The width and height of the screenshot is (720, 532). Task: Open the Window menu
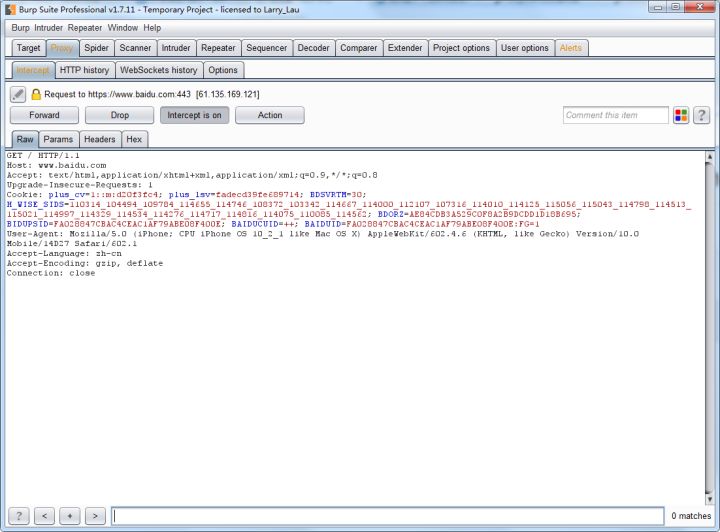[123, 28]
